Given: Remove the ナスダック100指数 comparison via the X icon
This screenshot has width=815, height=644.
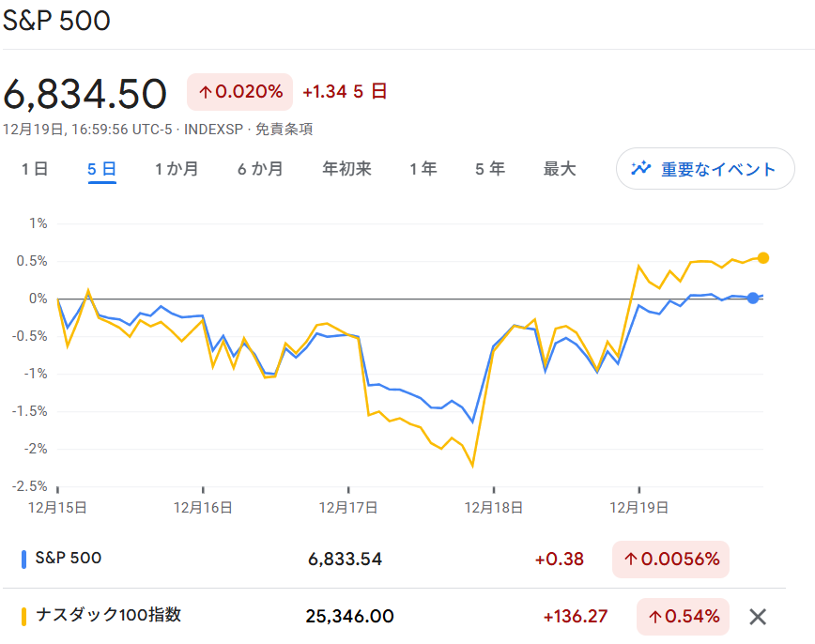Looking at the screenshot, I should click(x=757, y=617).
